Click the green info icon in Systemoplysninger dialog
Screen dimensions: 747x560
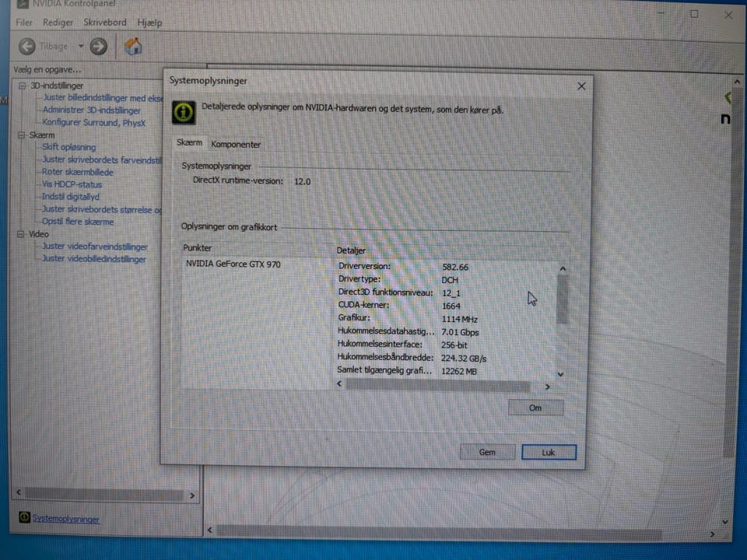point(184,112)
